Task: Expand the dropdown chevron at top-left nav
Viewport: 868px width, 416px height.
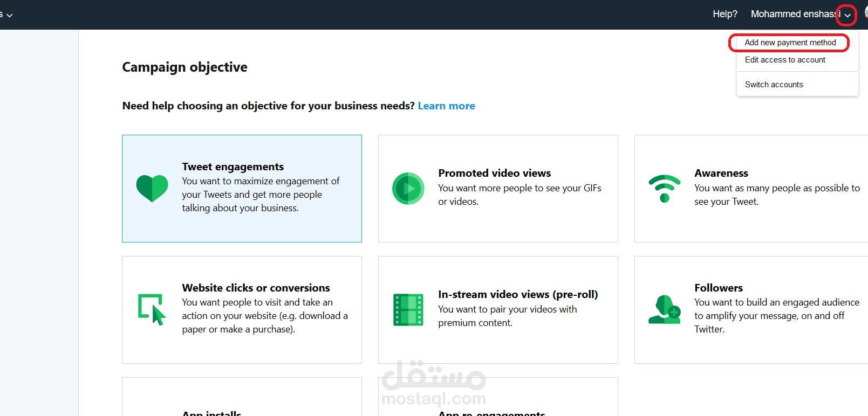Action: click(9, 15)
